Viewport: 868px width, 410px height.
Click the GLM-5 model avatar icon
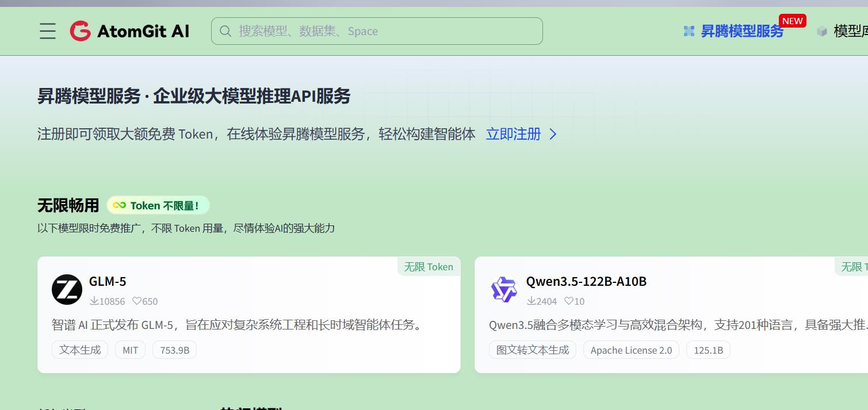click(67, 289)
